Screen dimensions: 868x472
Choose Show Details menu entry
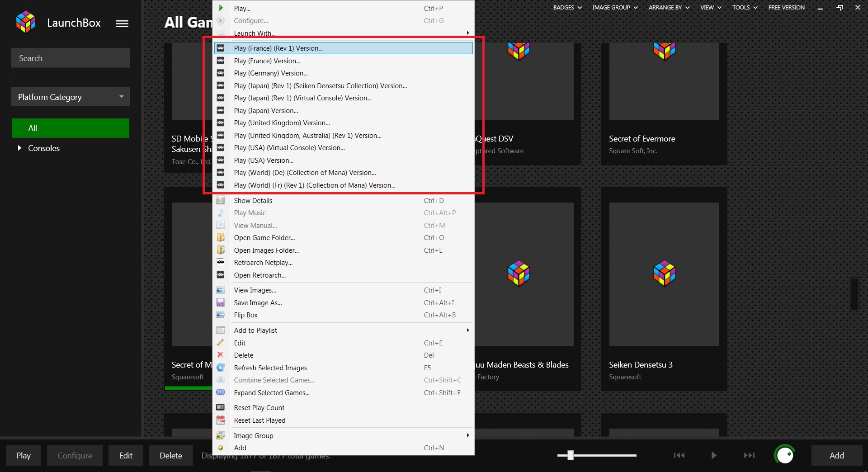pyautogui.click(x=344, y=200)
